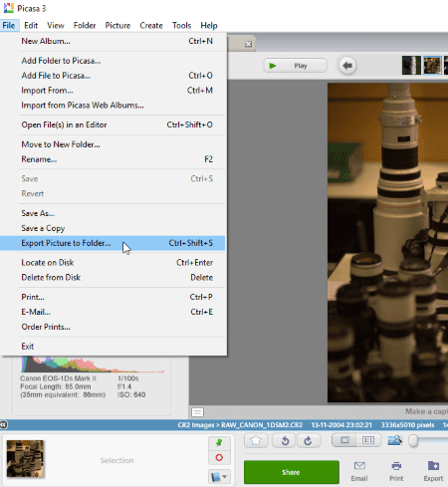Click the main camera lens photo
The image size is (448, 487).
387,242
